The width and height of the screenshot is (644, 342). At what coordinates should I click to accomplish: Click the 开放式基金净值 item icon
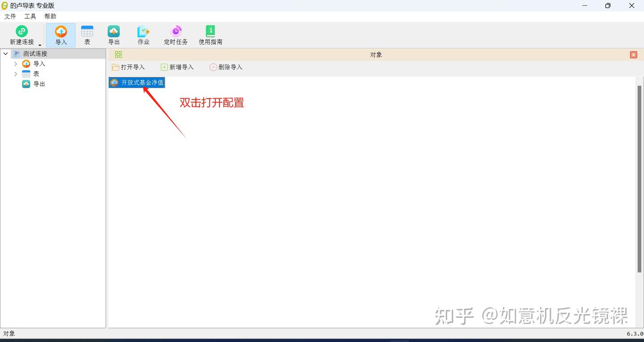tap(114, 83)
